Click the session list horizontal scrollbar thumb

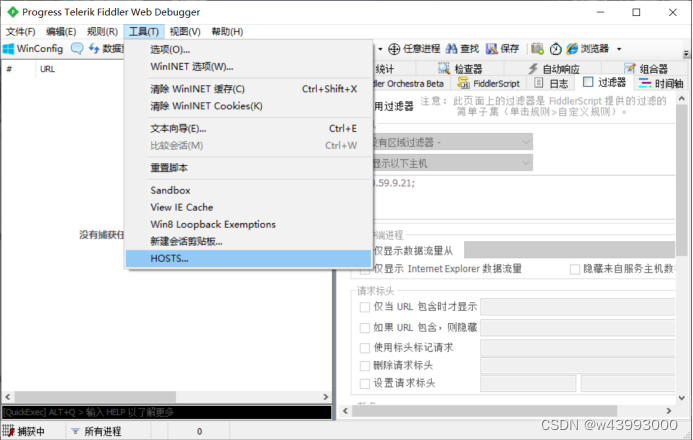click(x=95, y=397)
